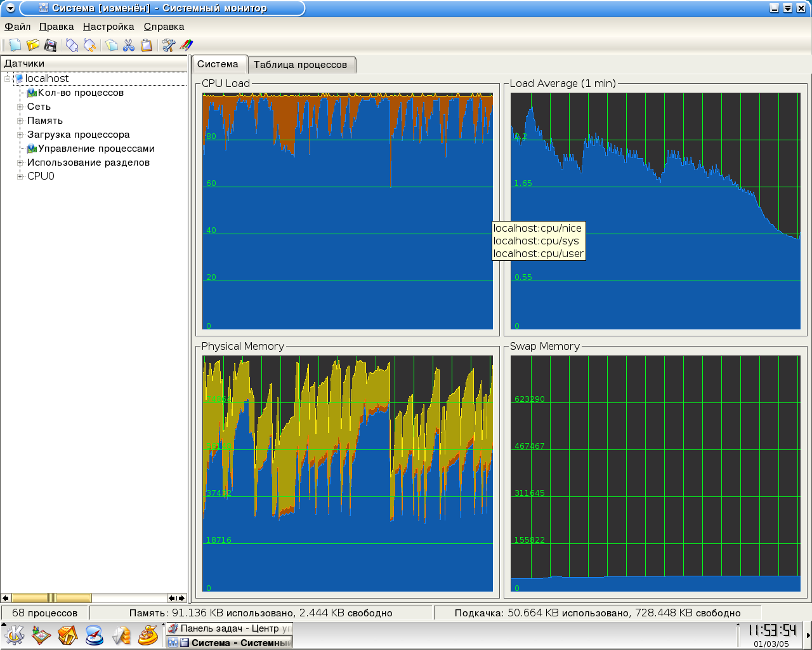This screenshot has height=650, width=812.
Task: Open worksheet properties via hammer-wrench icon
Action: (x=168, y=45)
